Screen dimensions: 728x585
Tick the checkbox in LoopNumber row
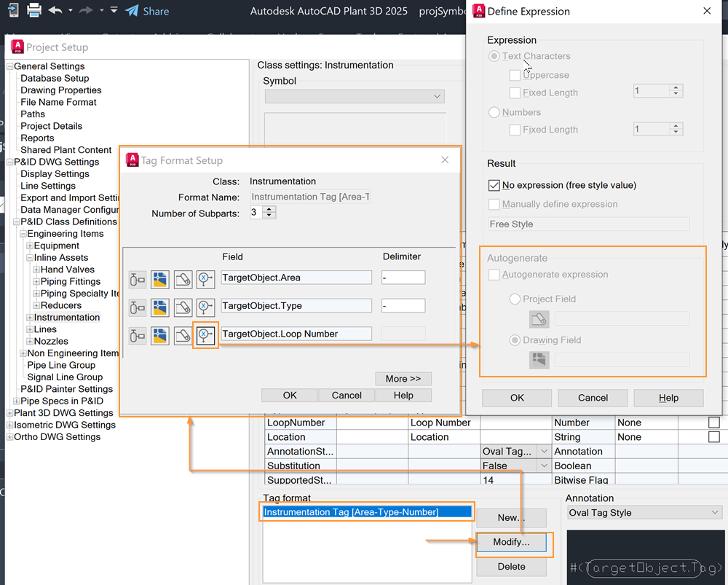coord(713,423)
